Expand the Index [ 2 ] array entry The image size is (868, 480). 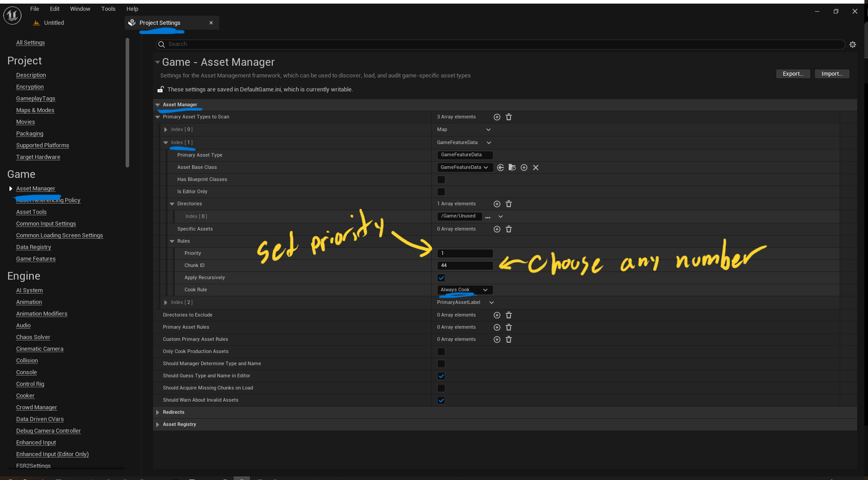pos(166,303)
